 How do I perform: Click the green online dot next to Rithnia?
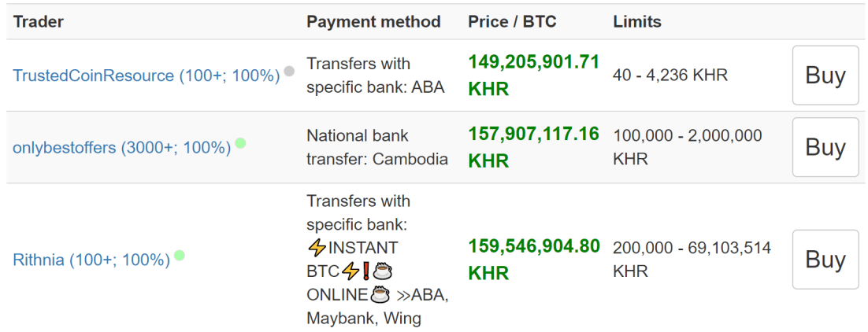click(180, 256)
